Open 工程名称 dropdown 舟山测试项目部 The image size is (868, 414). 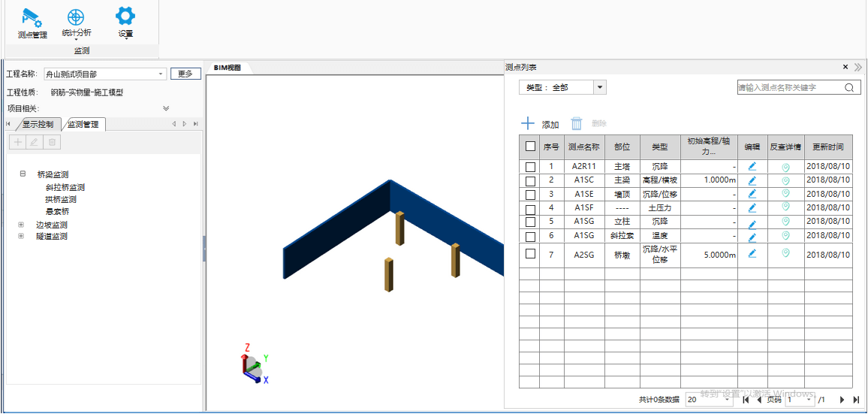coord(104,74)
